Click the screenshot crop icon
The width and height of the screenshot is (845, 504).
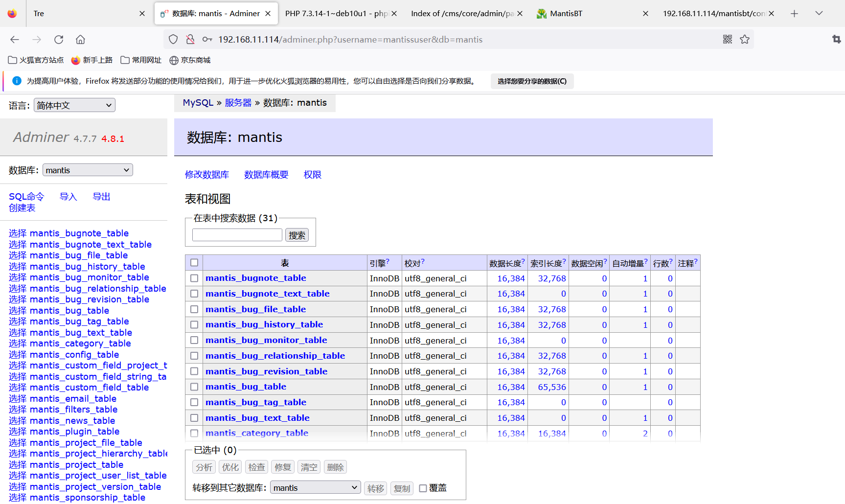point(837,39)
